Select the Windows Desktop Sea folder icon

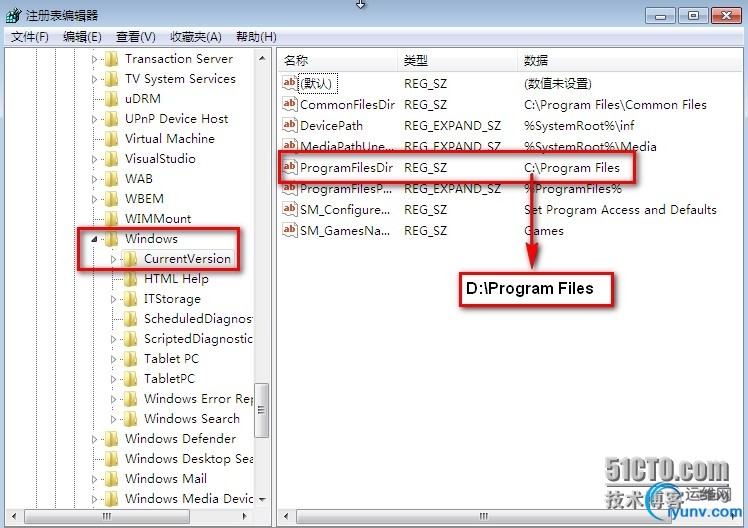pos(111,458)
